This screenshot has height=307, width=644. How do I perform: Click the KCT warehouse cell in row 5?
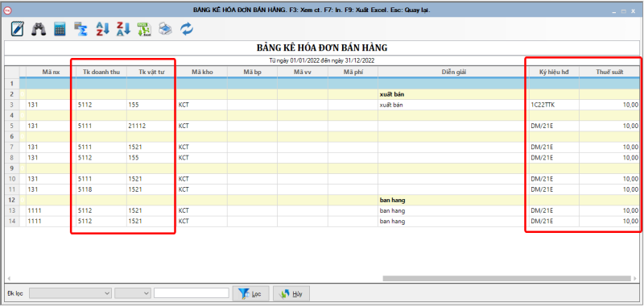202,126
